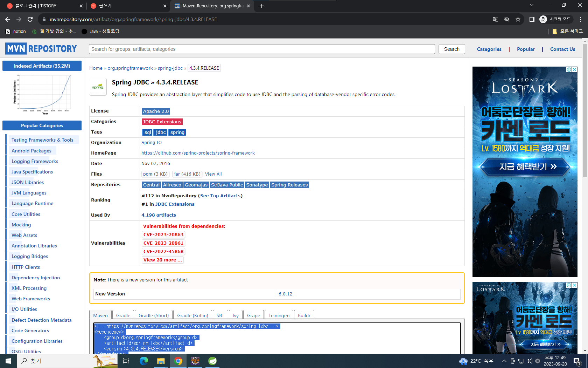
Task: Open Popular in top navigation
Action: (526, 49)
